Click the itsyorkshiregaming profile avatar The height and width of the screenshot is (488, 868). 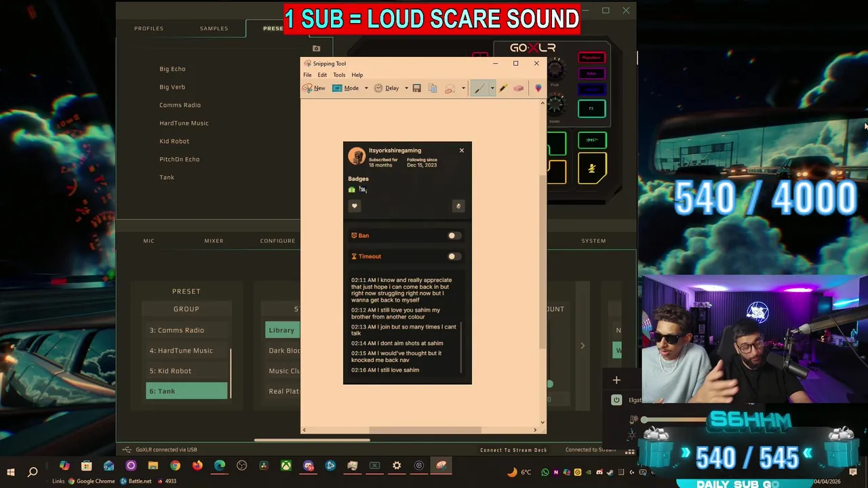pyautogui.click(x=357, y=156)
